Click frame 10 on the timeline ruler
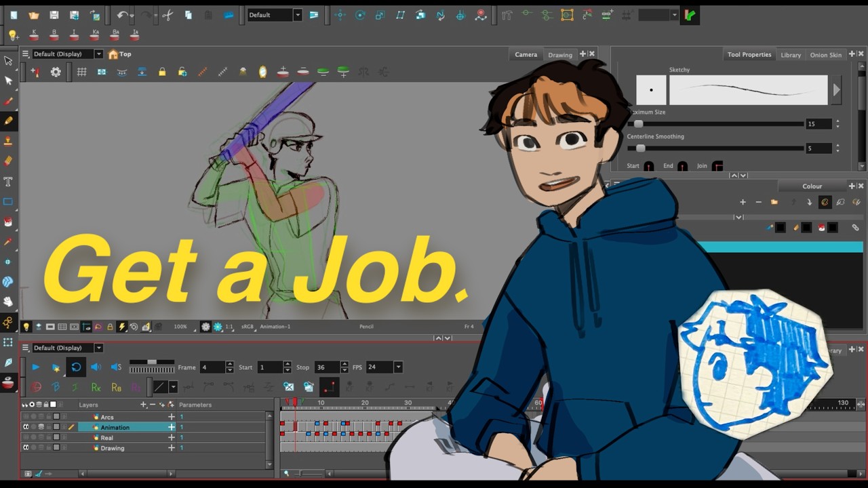The image size is (868, 488). click(321, 403)
